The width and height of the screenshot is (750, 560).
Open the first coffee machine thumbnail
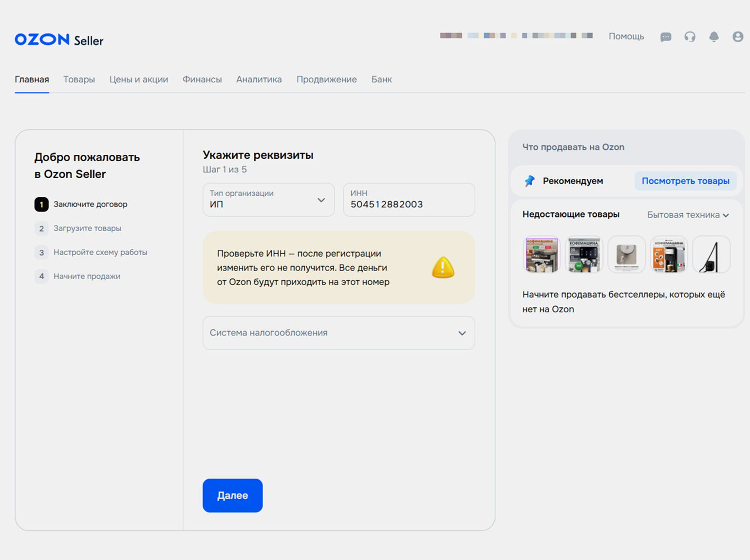tap(542, 255)
